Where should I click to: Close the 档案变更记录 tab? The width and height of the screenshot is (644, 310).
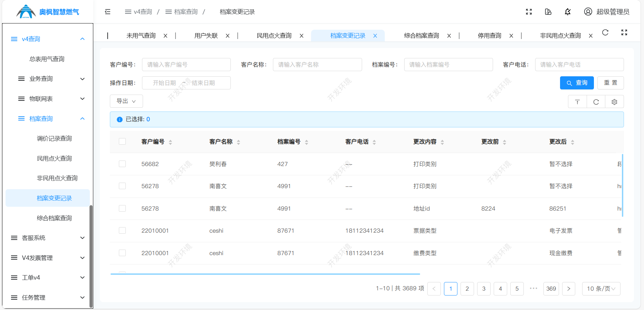[x=375, y=36]
